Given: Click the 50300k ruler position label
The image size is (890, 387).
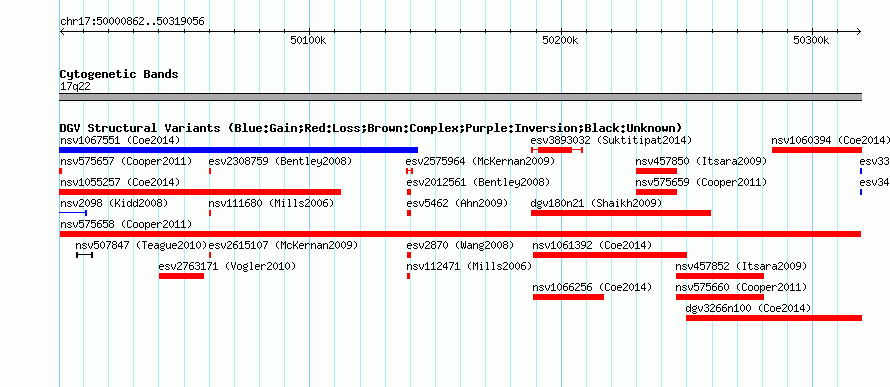Looking at the screenshot, I should (812, 40).
